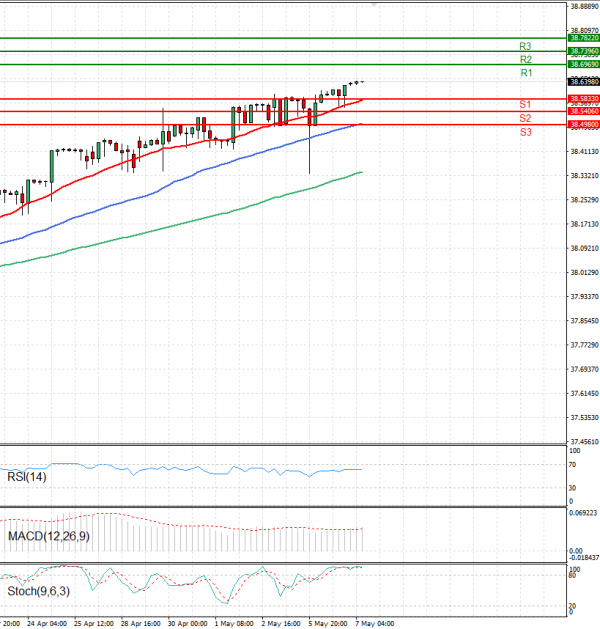600x629 pixels.
Task: Click the green 38.73960 price tag
Action: 582,51
